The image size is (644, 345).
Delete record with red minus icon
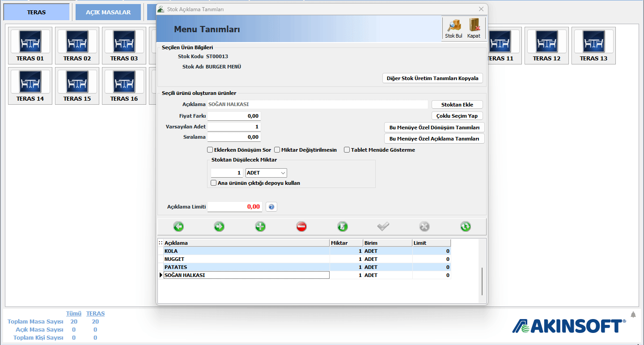[x=301, y=227]
